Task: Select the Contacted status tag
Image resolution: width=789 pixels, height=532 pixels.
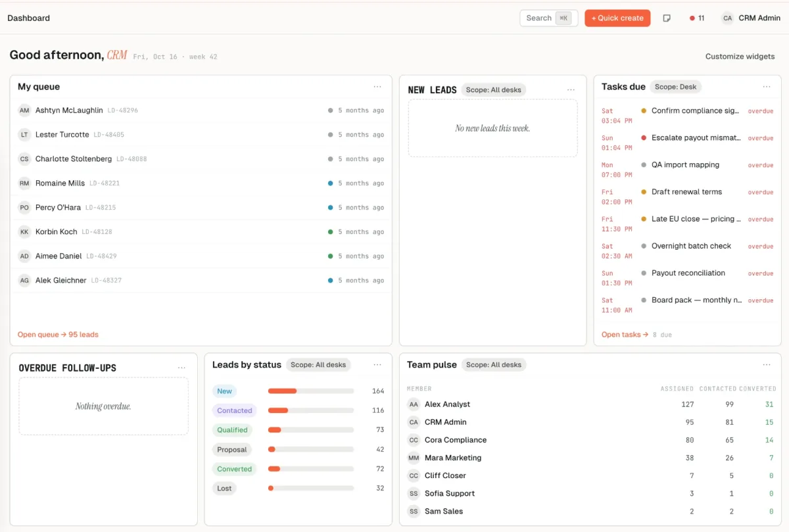Action: 235,410
